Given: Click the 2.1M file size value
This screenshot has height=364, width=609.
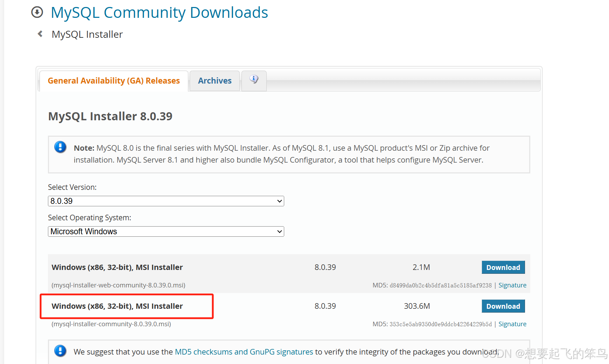Looking at the screenshot, I should coord(421,267).
